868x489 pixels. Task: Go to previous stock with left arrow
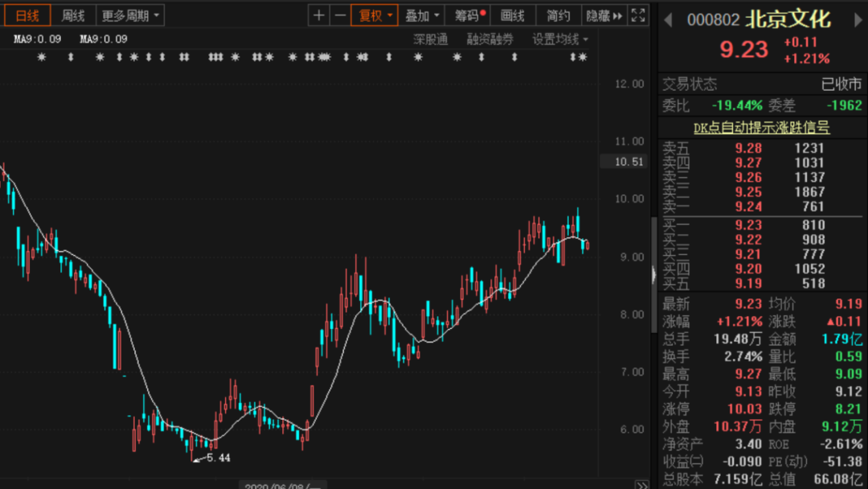coord(668,20)
